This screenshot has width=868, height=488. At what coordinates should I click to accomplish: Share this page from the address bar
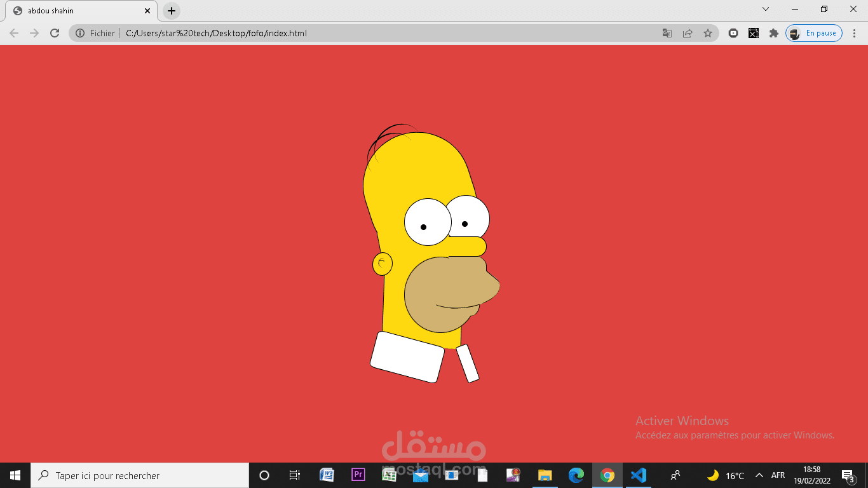pos(688,33)
